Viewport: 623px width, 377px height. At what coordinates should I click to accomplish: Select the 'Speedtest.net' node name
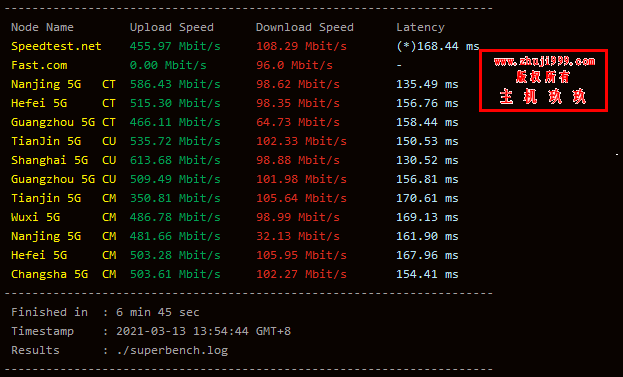[56, 46]
